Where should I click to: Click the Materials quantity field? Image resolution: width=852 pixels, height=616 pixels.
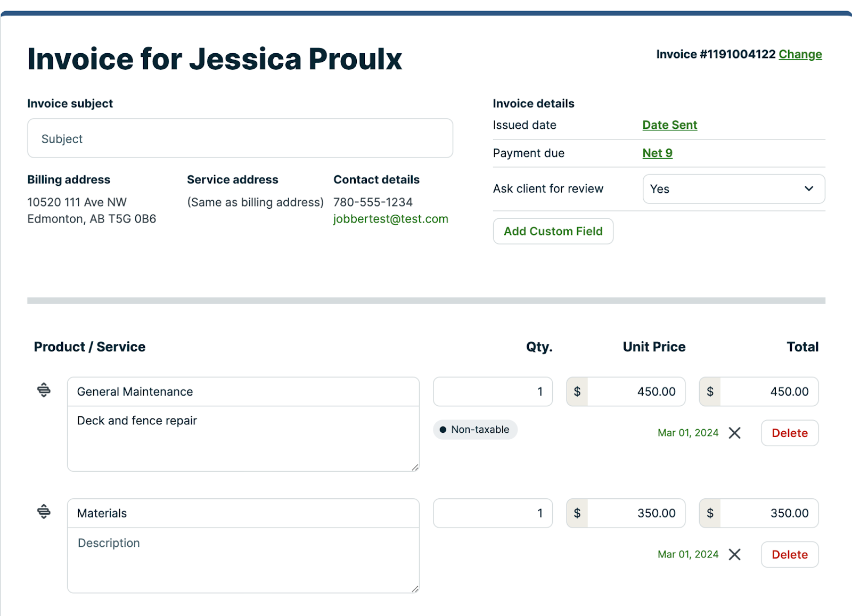[493, 513]
